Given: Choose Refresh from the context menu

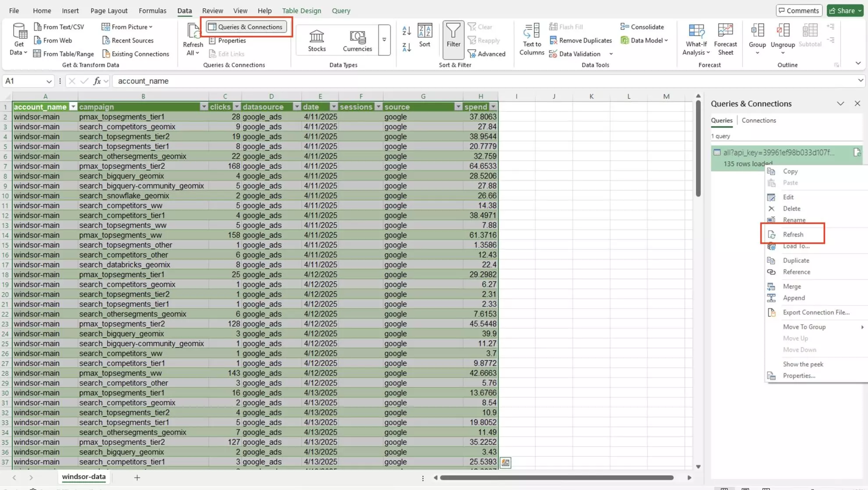Looking at the screenshot, I should pos(793,234).
